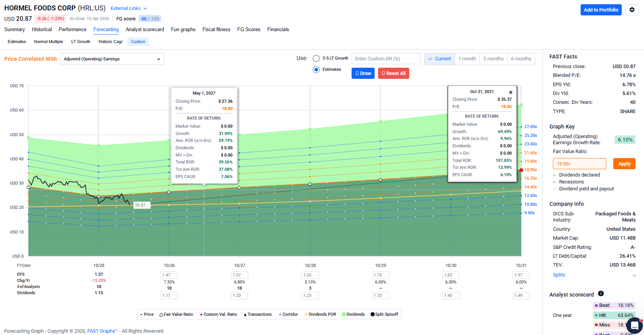
Task: Open the chat bubble widget
Action: click(x=635, y=325)
